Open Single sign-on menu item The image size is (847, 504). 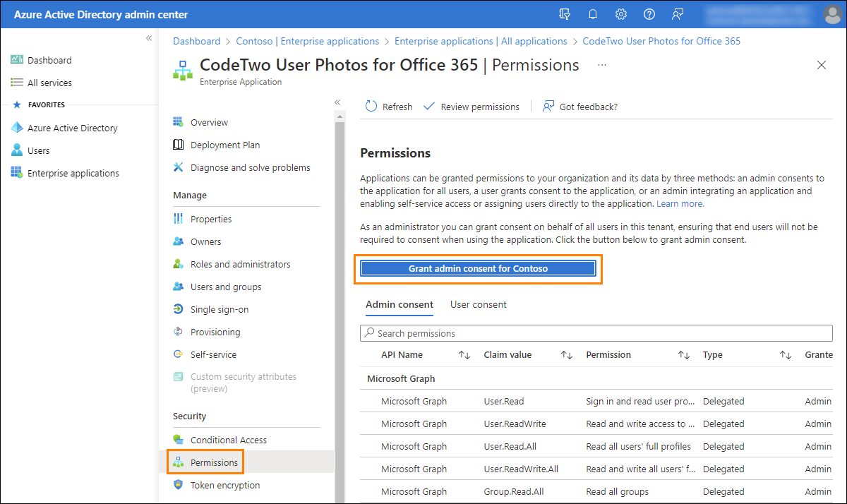pos(220,309)
